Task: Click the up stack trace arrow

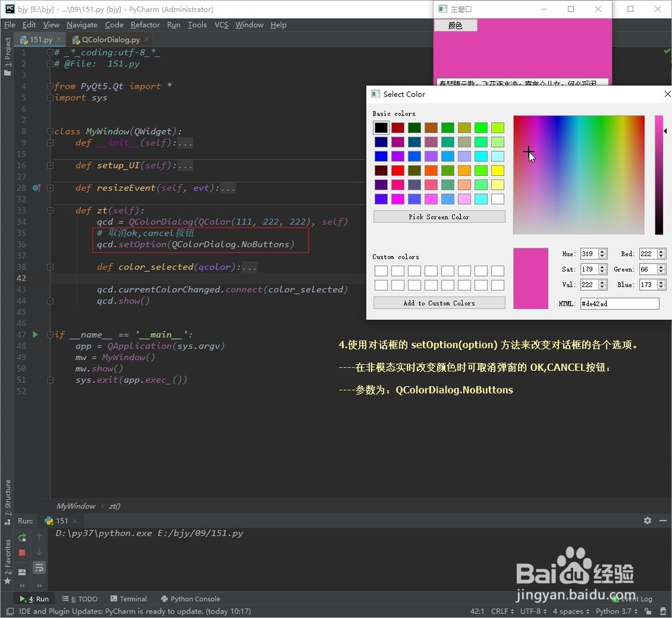Action: tap(39, 537)
